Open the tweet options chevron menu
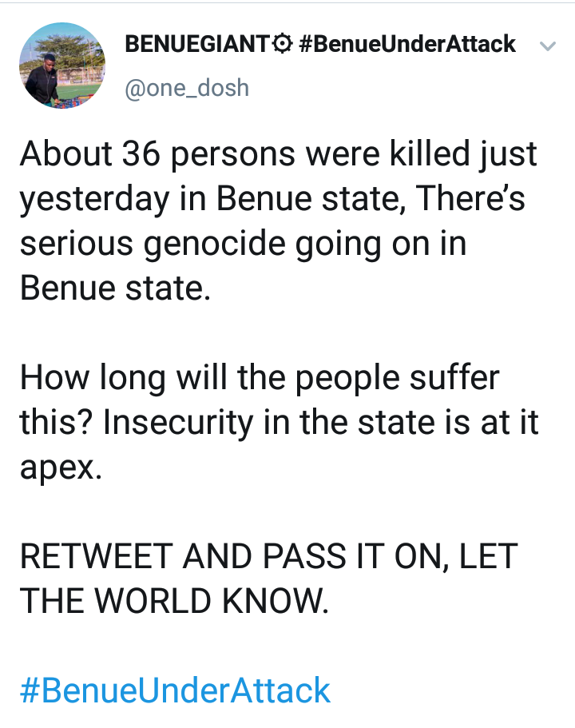575x728 pixels. 547,46
